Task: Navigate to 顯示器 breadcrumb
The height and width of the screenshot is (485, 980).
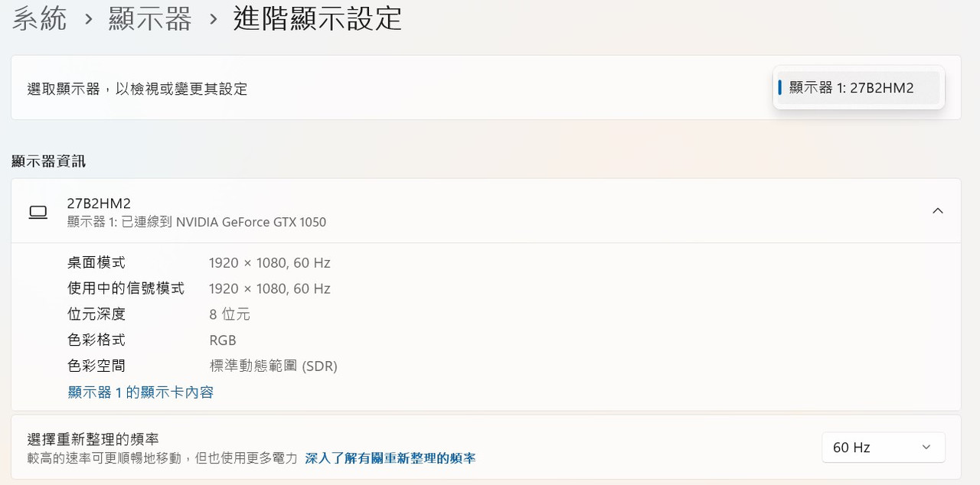Action: 150,19
